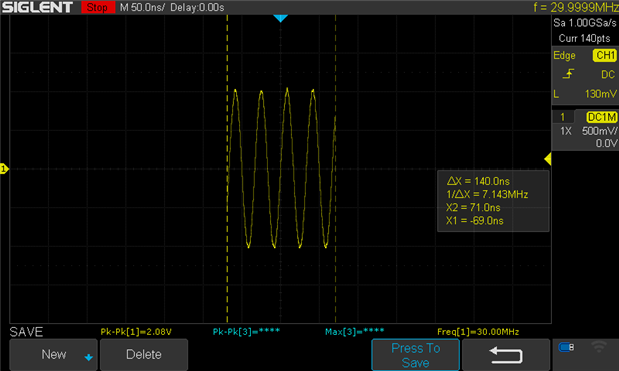
Task: Click the Press To Save button
Action: 415,355
